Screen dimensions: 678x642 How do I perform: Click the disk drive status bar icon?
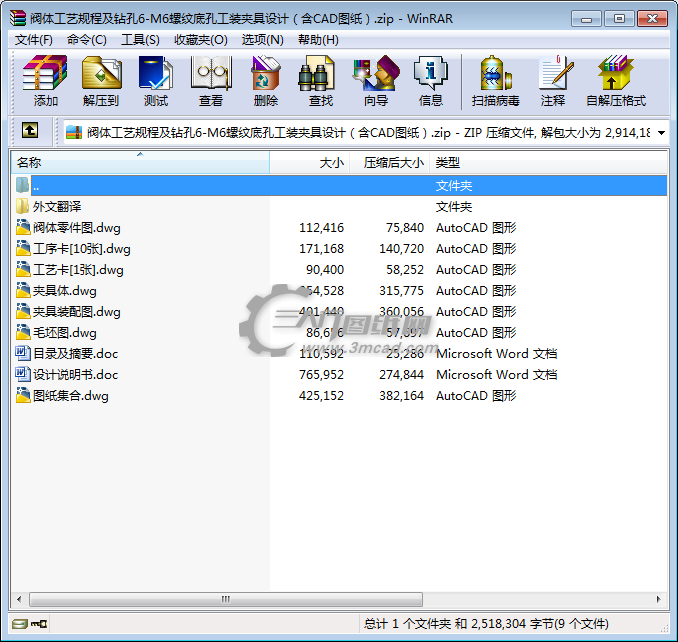19,624
